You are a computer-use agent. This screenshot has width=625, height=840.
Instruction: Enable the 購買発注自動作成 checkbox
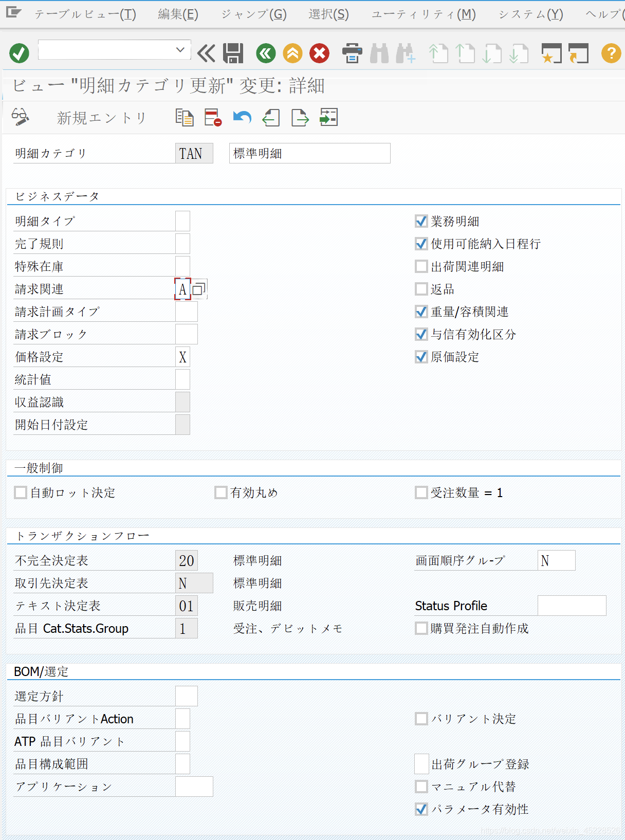click(x=421, y=628)
